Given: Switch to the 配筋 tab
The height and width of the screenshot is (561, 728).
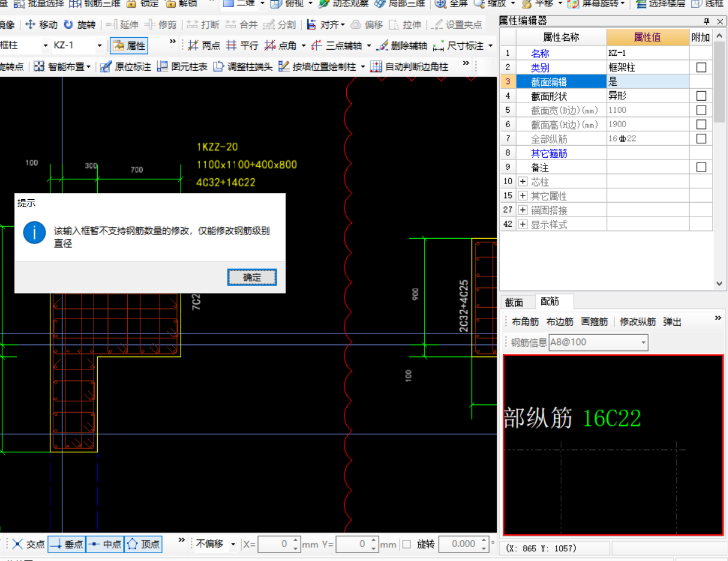Looking at the screenshot, I should pyautogui.click(x=549, y=302).
